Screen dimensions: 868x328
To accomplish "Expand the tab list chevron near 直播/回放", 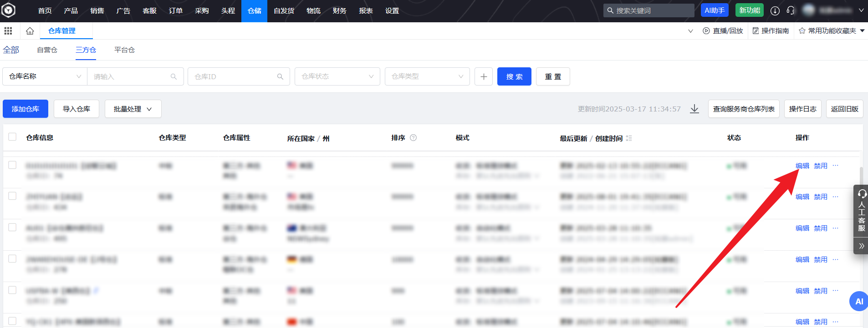I will point(690,31).
